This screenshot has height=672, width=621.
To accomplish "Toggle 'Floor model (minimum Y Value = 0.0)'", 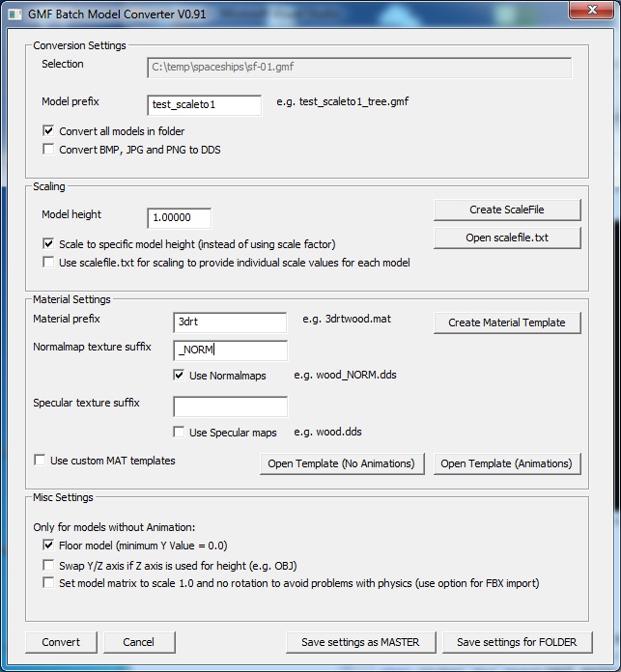I will coord(49,546).
